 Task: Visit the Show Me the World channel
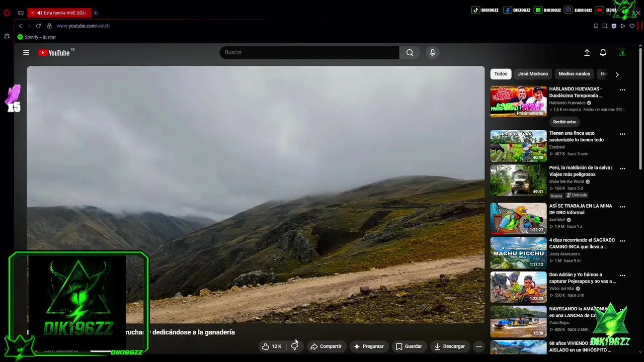[x=567, y=182]
